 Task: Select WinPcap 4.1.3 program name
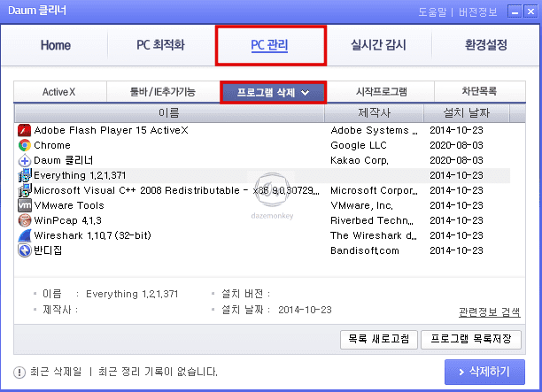[67, 220]
